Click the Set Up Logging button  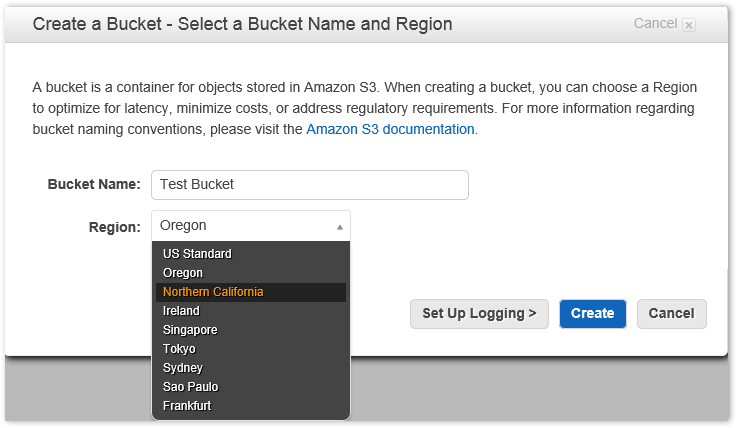479,313
